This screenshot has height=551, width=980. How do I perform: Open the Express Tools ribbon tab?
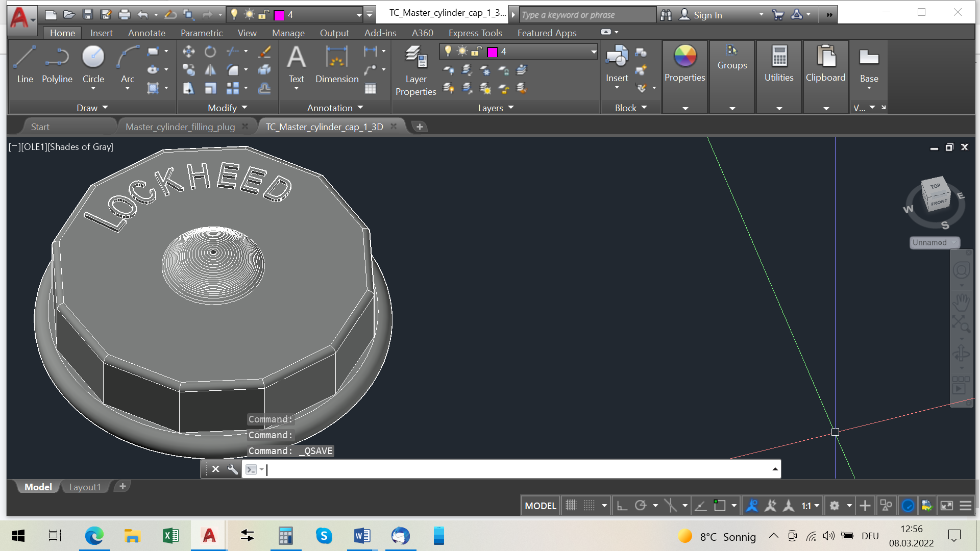coord(475,33)
